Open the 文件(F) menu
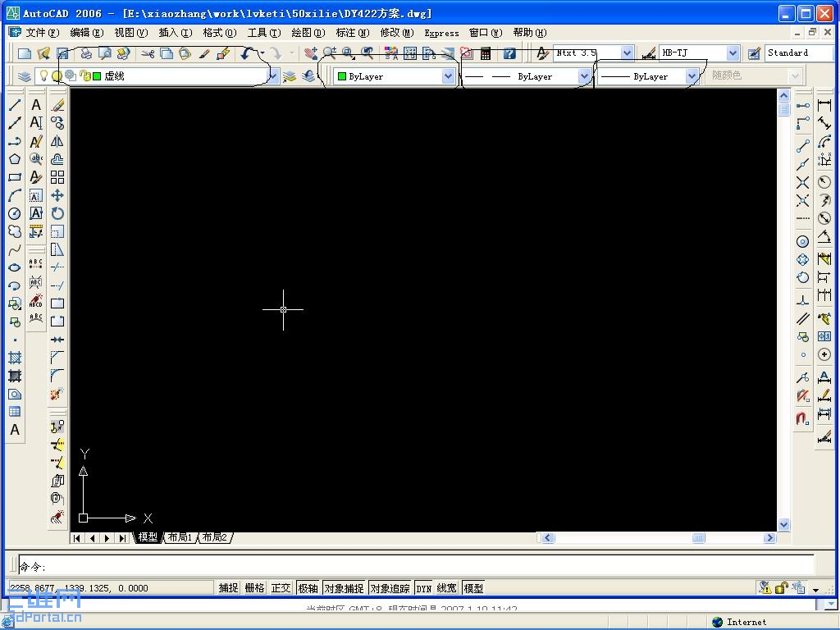840x630 pixels. coord(43,33)
